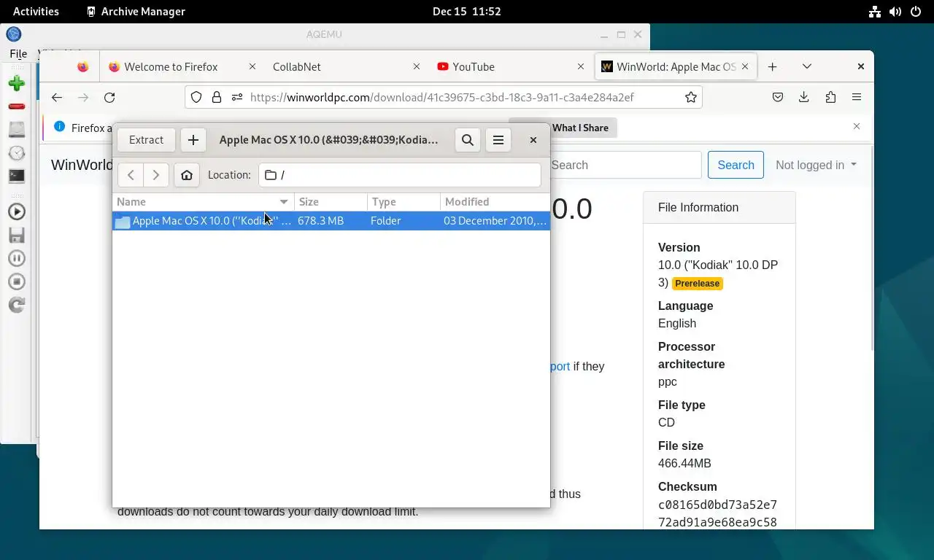Open Firefox application menu
This screenshot has height=560, width=934.
857,98
